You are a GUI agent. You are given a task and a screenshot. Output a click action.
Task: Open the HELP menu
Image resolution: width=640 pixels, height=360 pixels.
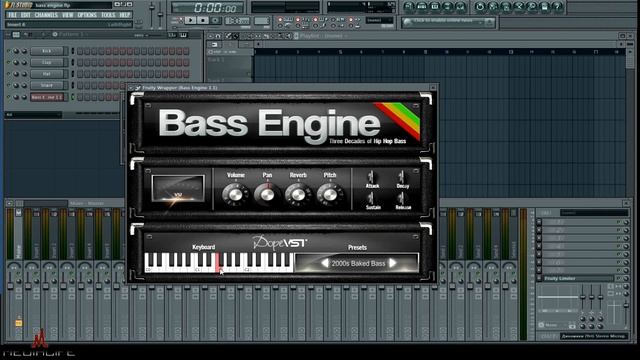click(124, 15)
